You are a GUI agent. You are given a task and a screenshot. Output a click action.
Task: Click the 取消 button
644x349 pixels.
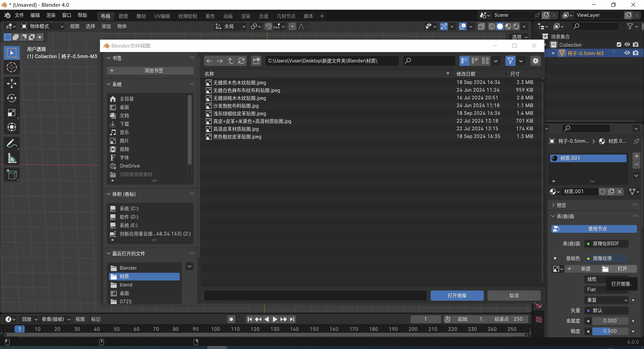click(514, 296)
